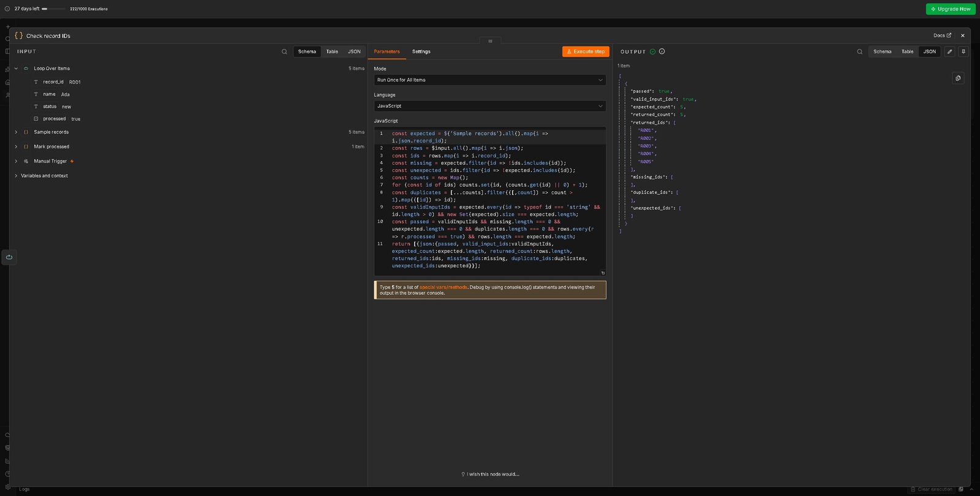Click the search icon in the OUTPUT panel
The image size is (980, 496).
(x=859, y=52)
